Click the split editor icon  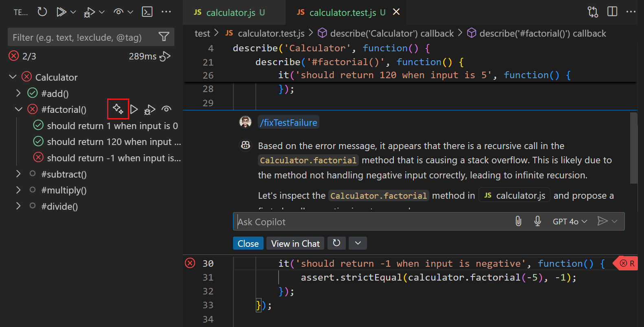click(x=612, y=12)
